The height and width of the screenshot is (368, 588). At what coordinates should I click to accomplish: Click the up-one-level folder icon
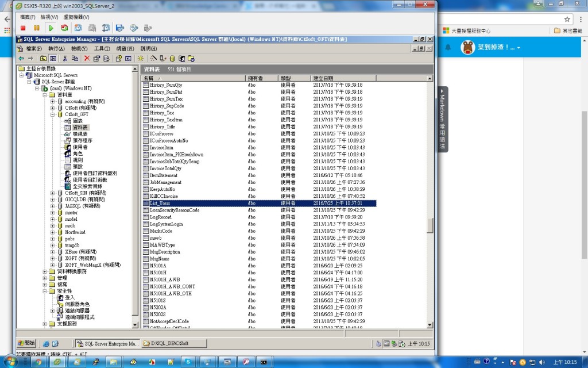(44, 59)
